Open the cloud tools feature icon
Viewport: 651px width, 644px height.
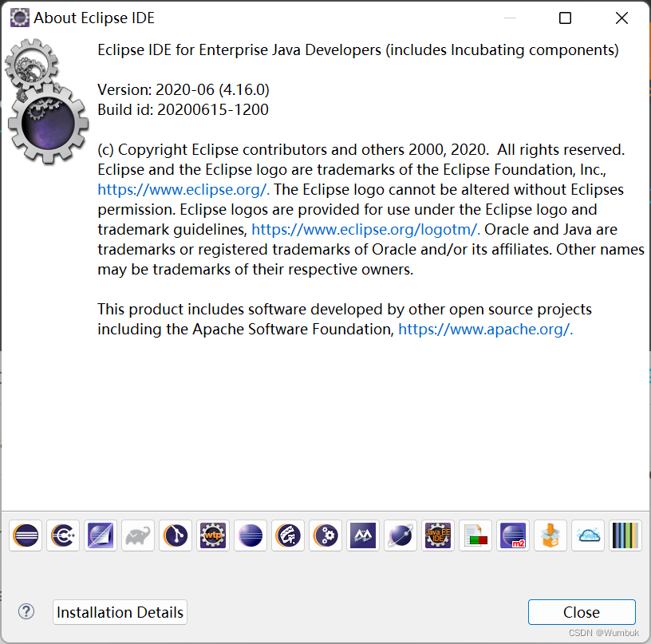(x=587, y=535)
